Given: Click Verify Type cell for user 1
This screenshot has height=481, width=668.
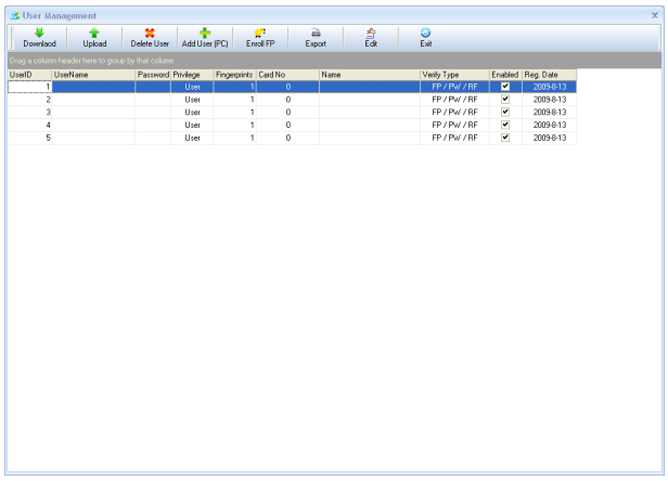Looking at the screenshot, I should (x=455, y=87).
